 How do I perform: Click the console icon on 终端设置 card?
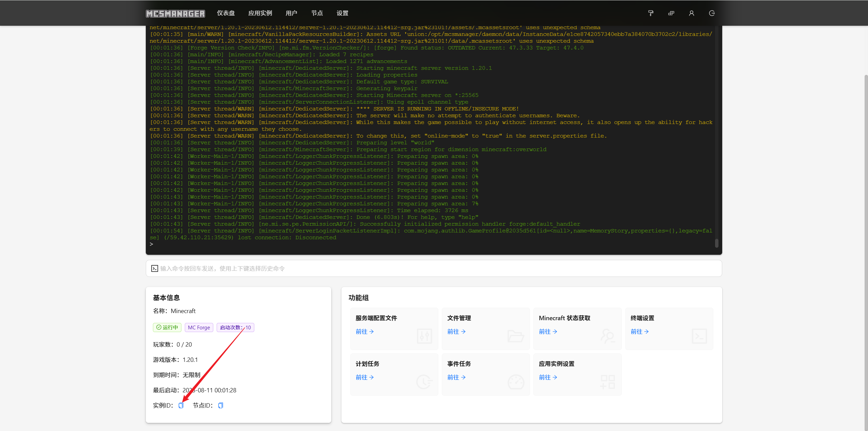pyautogui.click(x=699, y=336)
